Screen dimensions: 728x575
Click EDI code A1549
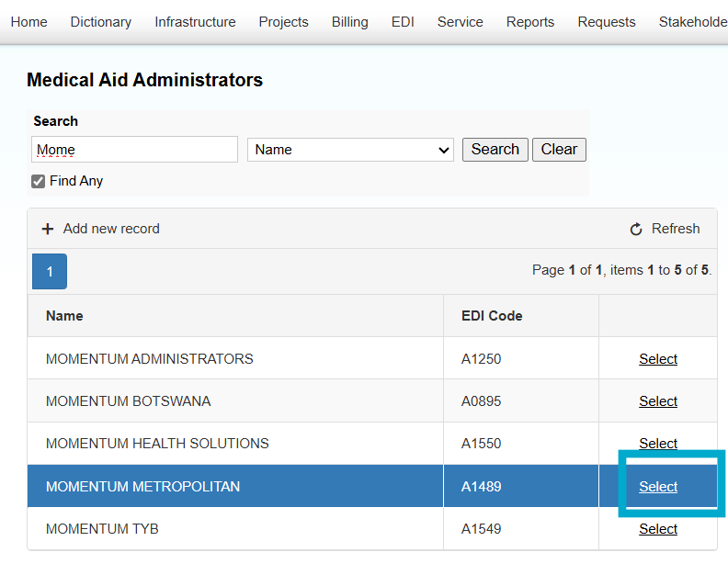tap(481, 528)
